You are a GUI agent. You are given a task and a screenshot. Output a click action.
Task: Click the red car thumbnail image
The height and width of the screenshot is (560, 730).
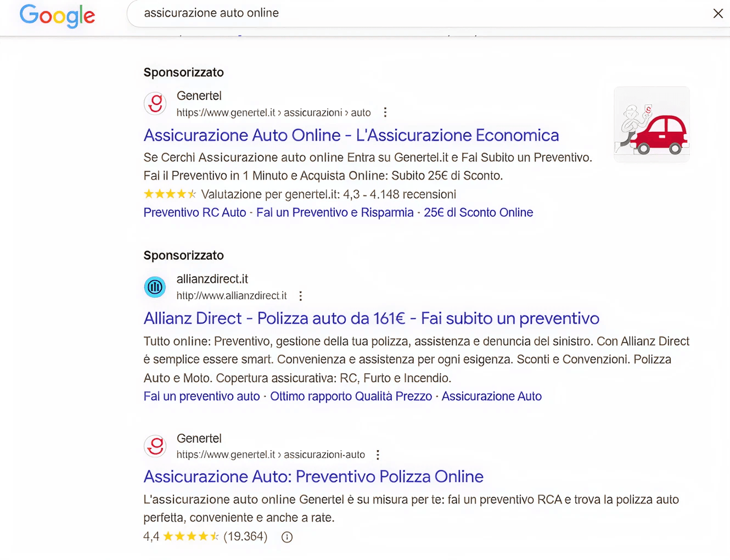[x=652, y=124]
